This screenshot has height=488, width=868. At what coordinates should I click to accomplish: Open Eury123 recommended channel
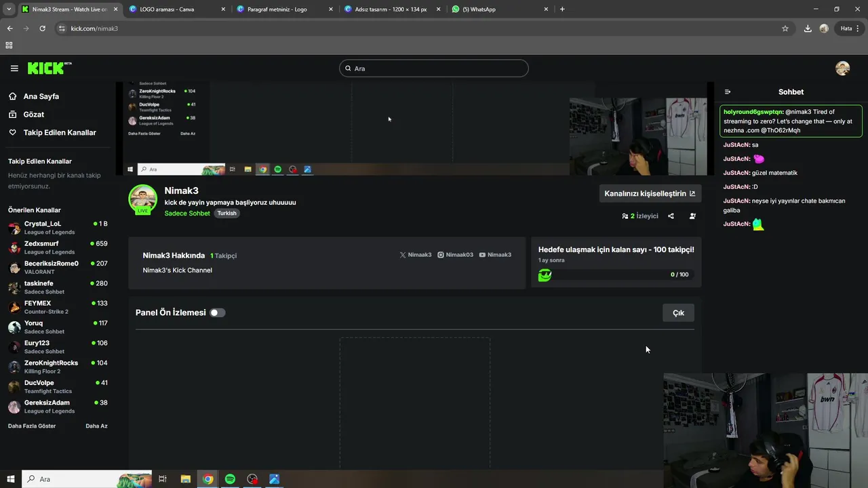tap(58, 347)
